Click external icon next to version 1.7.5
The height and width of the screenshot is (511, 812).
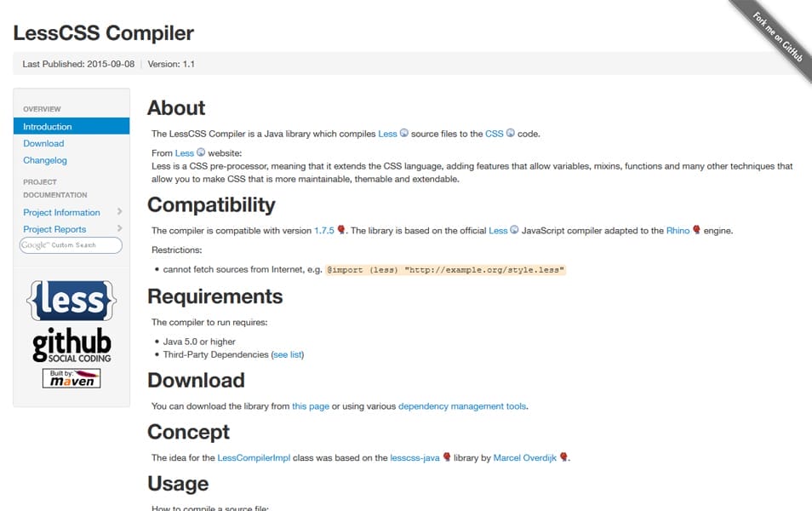point(340,230)
